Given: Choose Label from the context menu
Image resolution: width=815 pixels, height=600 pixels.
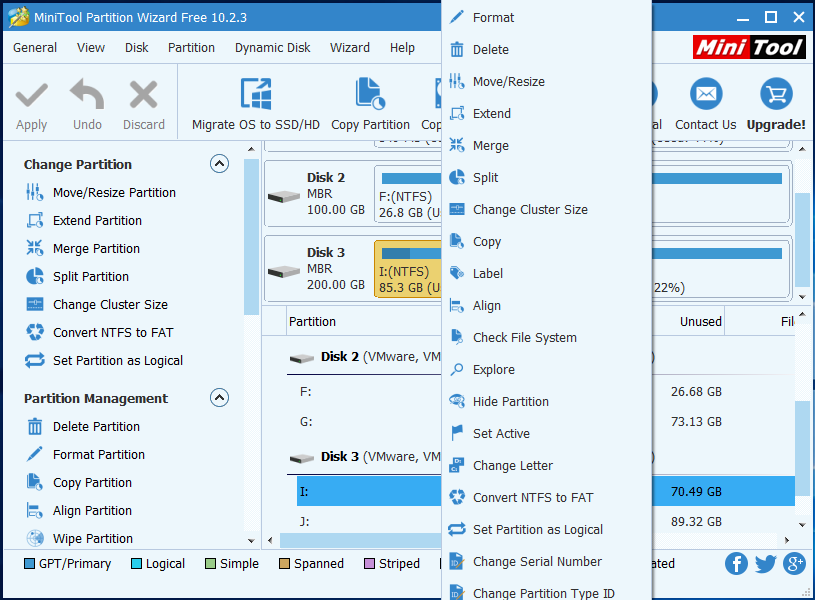Looking at the screenshot, I should [x=547, y=273].
